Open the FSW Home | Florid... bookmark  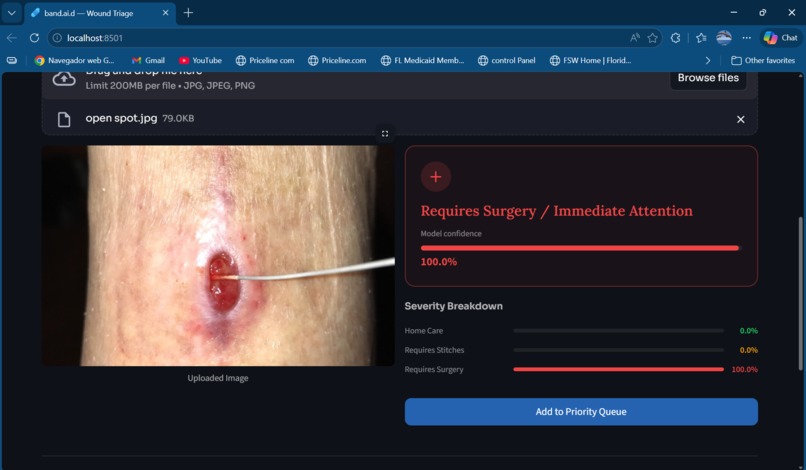pyautogui.click(x=590, y=60)
